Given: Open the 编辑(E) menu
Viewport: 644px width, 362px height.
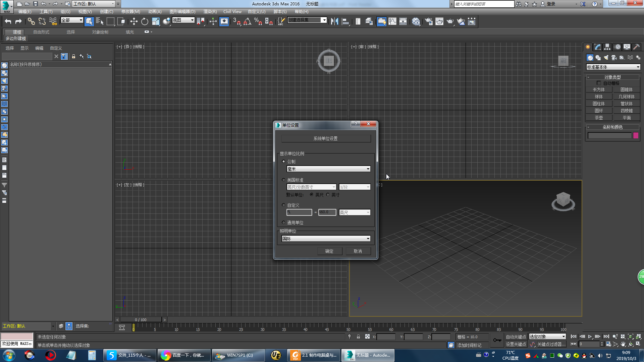Looking at the screenshot, I should [25, 11].
